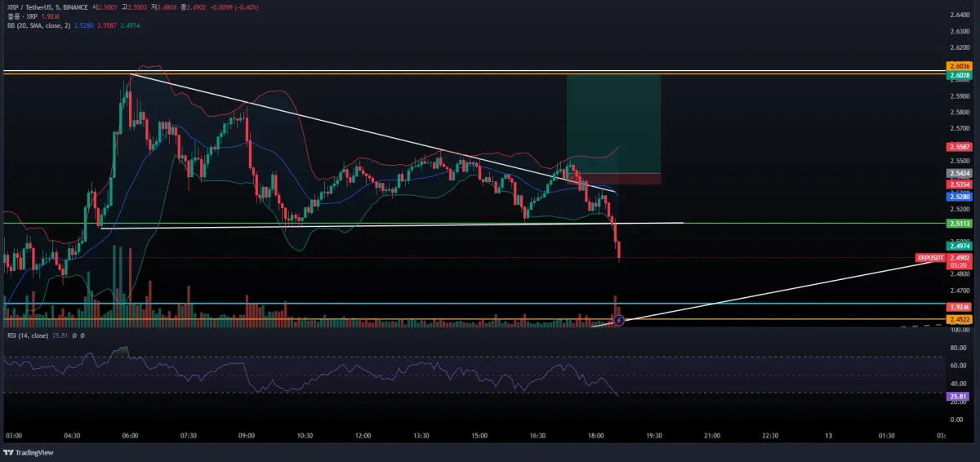The width and height of the screenshot is (980, 462).
Task: Click the 19:30 time axis label
Action: tap(654, 436)
